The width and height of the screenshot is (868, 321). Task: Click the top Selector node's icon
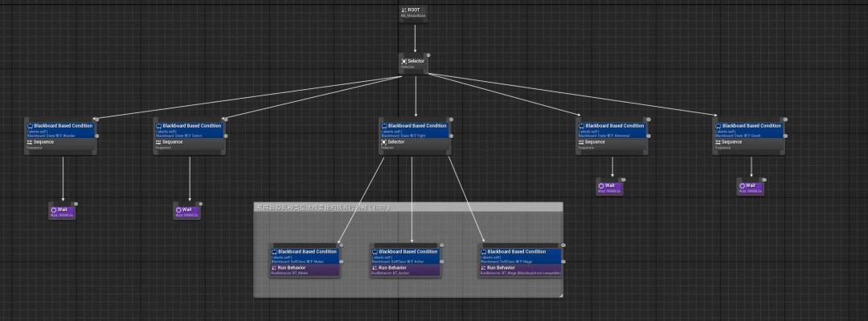[x=403, y=61]
